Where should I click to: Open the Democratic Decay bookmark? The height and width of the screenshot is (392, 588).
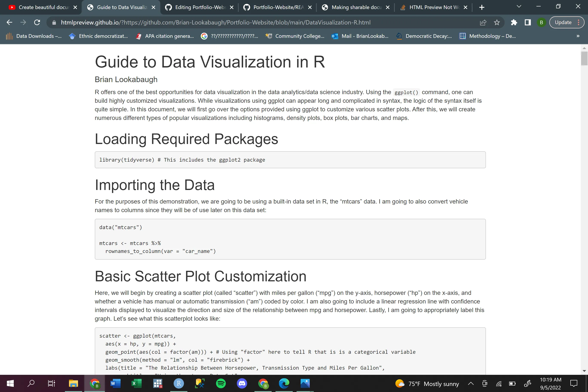(x=424, y=36)
